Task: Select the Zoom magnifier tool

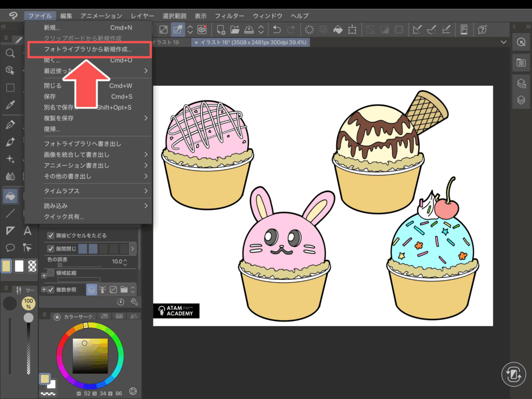Action: pyautogui.click(x=10, y=53)
